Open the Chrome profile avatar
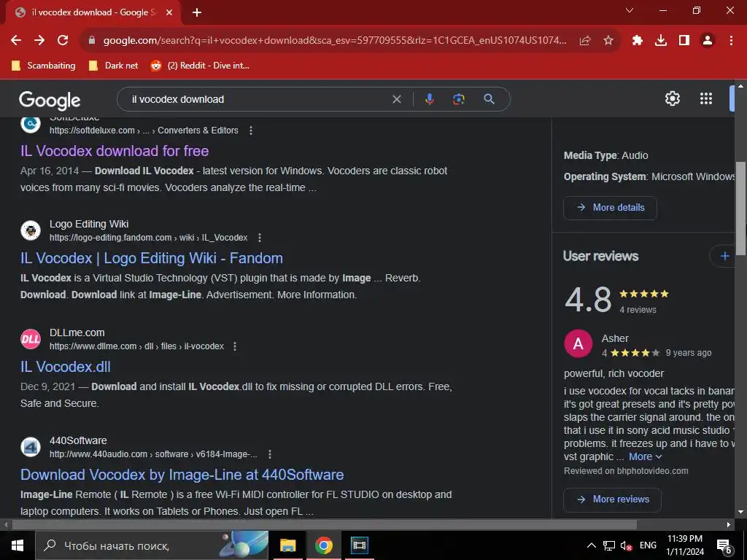 (x=708, y=41)
